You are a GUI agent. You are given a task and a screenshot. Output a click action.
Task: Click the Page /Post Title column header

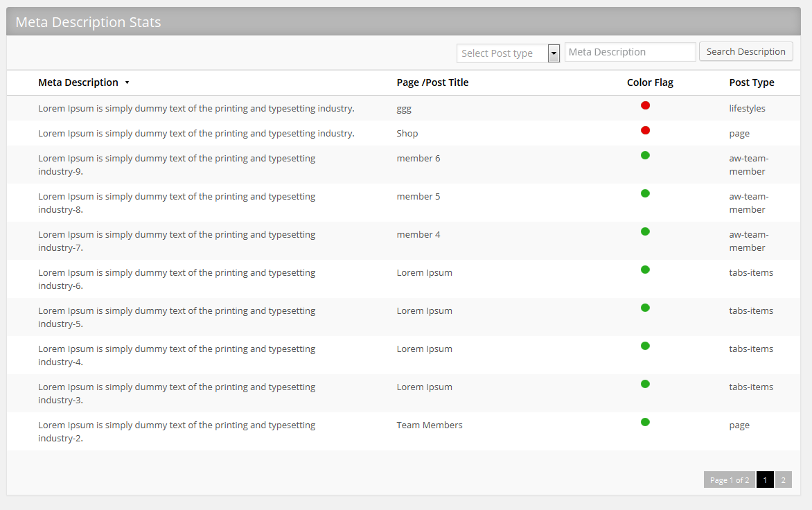432,83
